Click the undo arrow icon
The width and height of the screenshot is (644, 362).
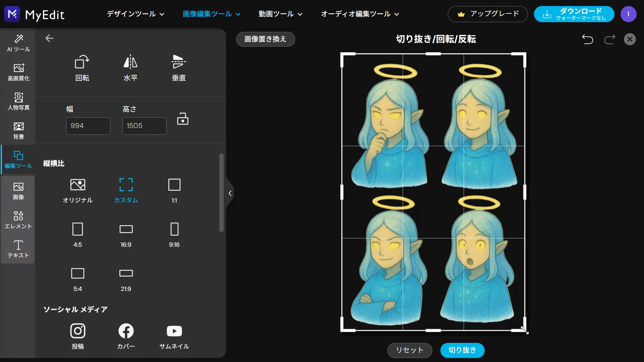click(587, 39)
